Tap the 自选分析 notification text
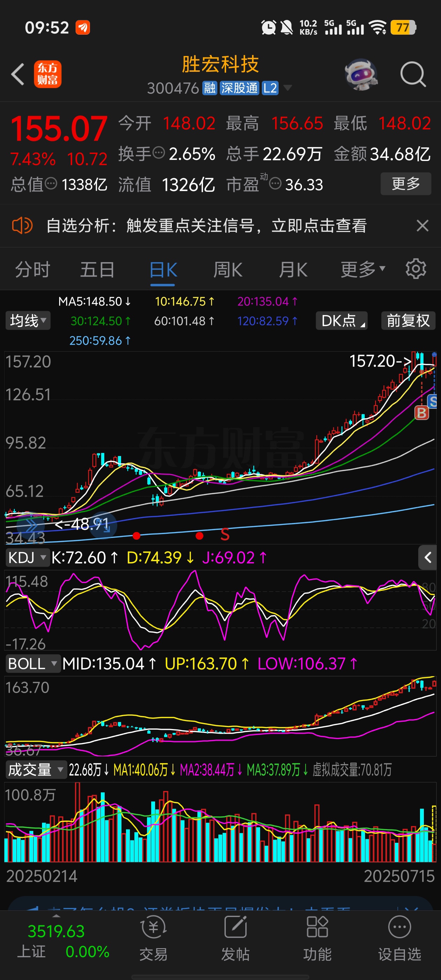Screen dimensions: 441x980 pyautogui.click(x=206, y=226)
